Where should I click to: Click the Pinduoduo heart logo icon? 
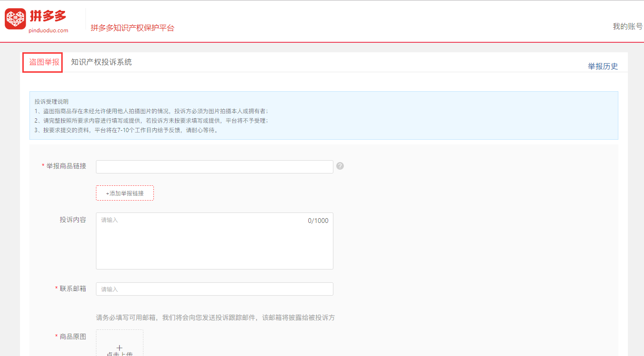pos(15,19)
